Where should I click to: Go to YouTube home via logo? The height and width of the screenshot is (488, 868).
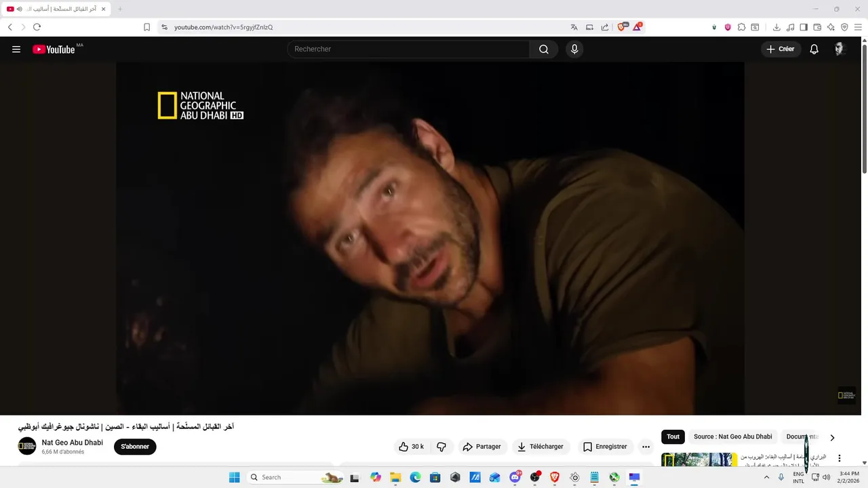[x=54, y=49]
